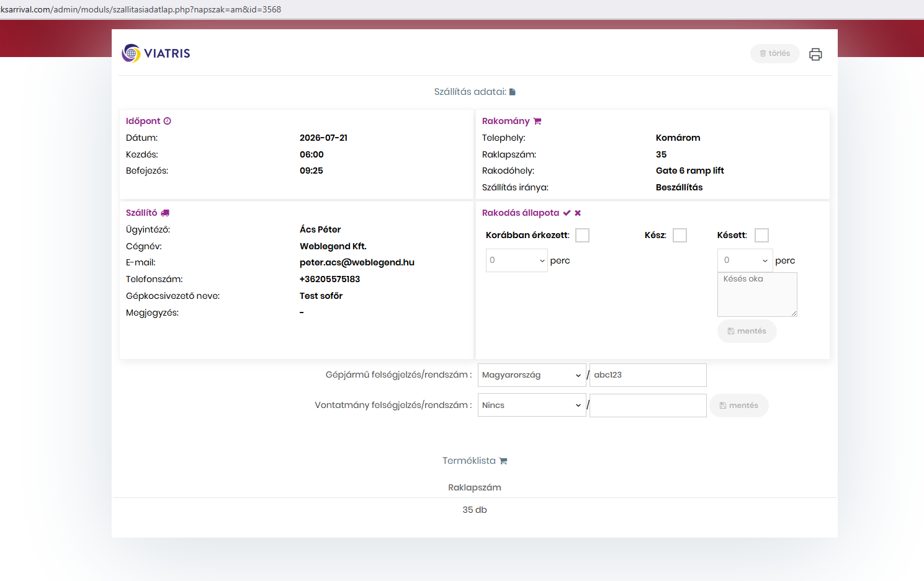Click the clock icon next to Időpont

(x=168, y=121)
